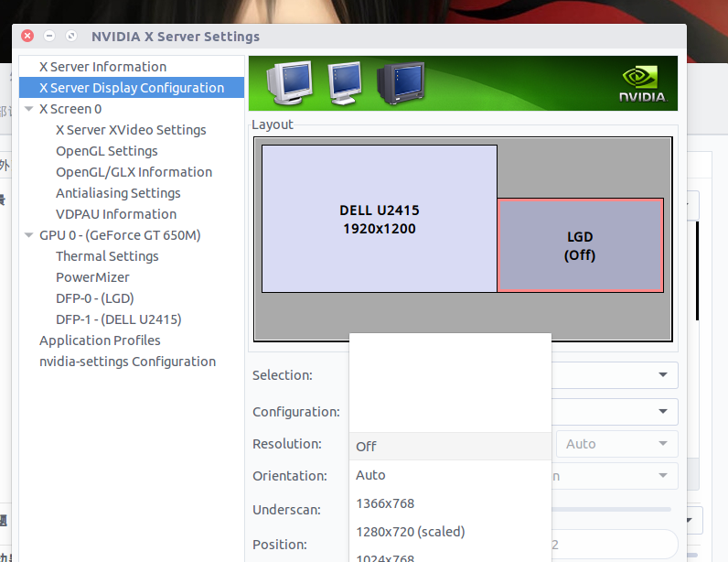Open the Orientation dropdown arrow
The width and height of the screenshot is (728, 562).
(663, 476)
